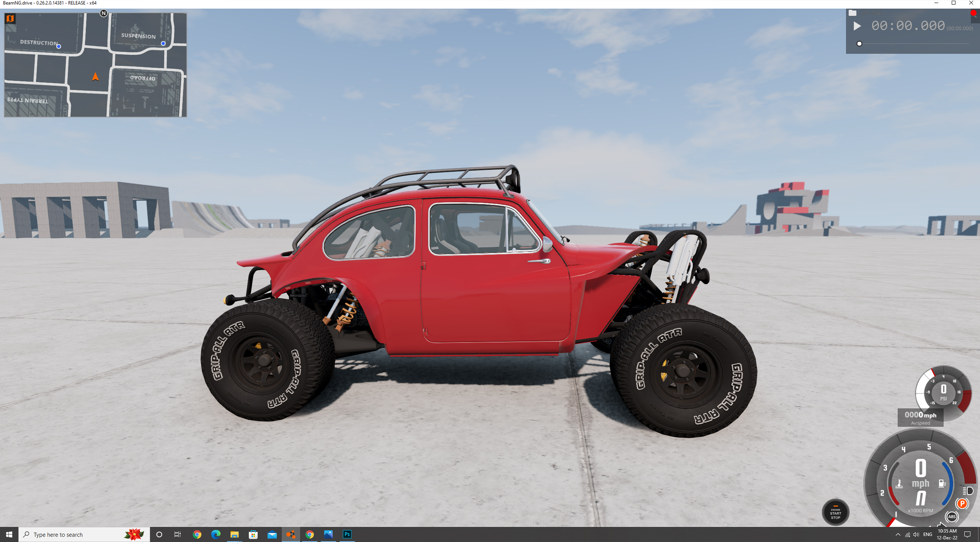Open the replay file folder icon
Screen dimensions: 980x542
[x=853, y=13]
